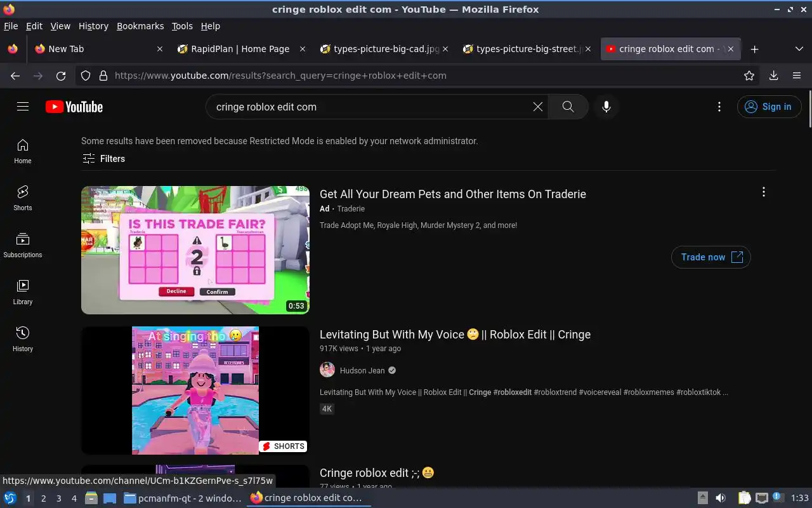
Task: Open Levitating But With My Voice title
Action: tap(455, 335)
